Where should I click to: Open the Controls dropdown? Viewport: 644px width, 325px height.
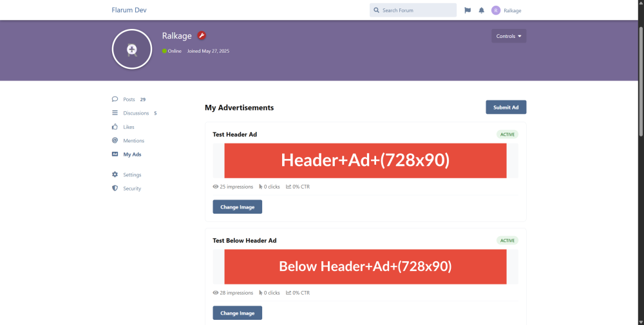pyautogui.click(x=509, y=36)
